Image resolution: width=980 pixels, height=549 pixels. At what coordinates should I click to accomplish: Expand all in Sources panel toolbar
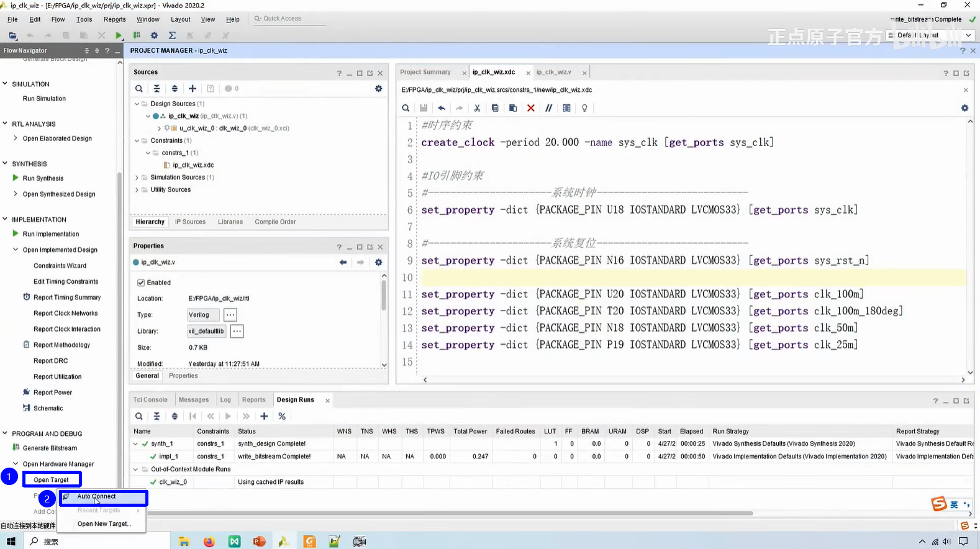click(175, 89)
